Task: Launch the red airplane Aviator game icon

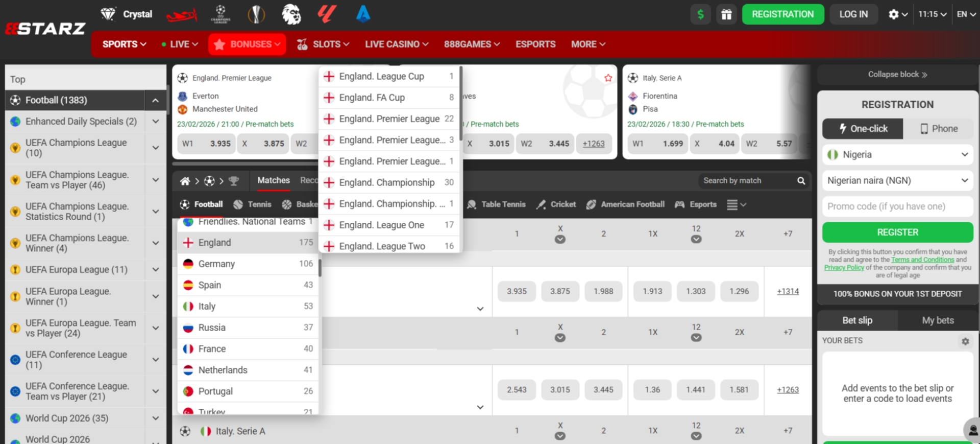Action: pos(182,15)
